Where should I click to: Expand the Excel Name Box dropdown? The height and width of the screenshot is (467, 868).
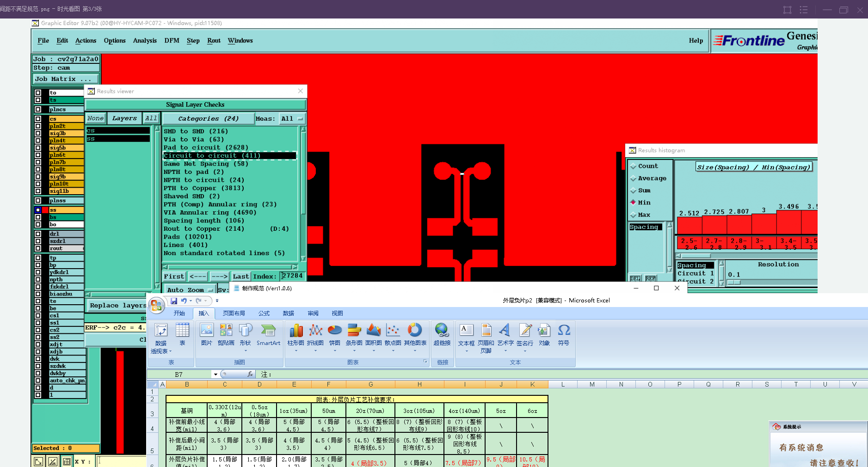(x=215, y=375)
